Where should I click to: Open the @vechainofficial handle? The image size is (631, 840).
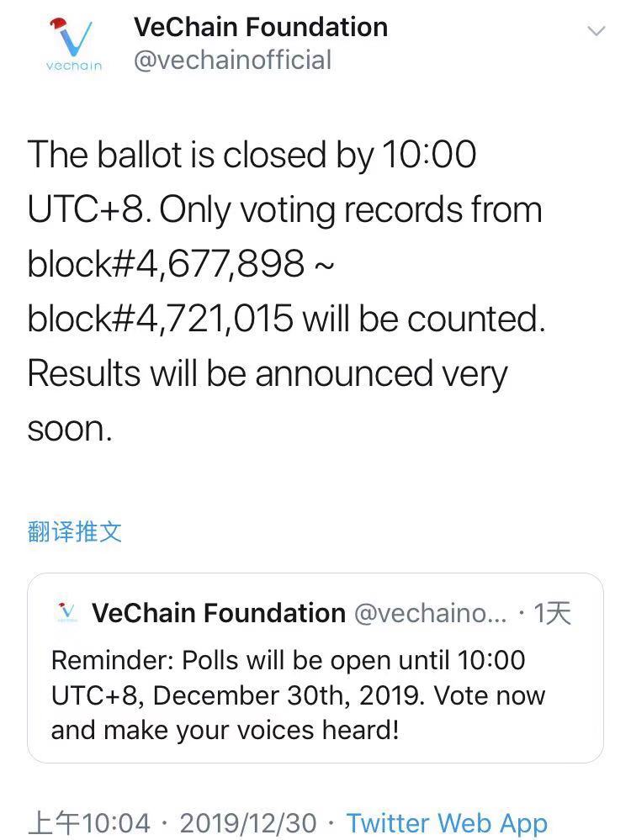(x=232, y=60)
